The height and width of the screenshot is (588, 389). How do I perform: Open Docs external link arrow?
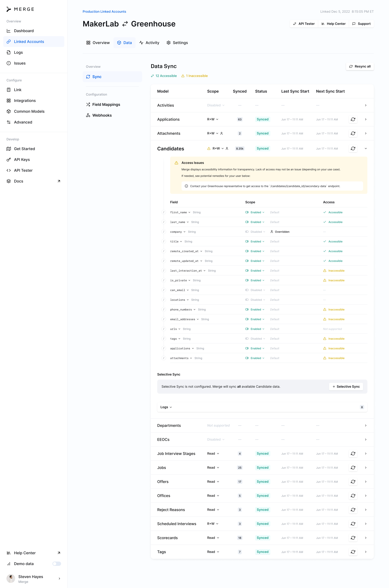[59, 181]
